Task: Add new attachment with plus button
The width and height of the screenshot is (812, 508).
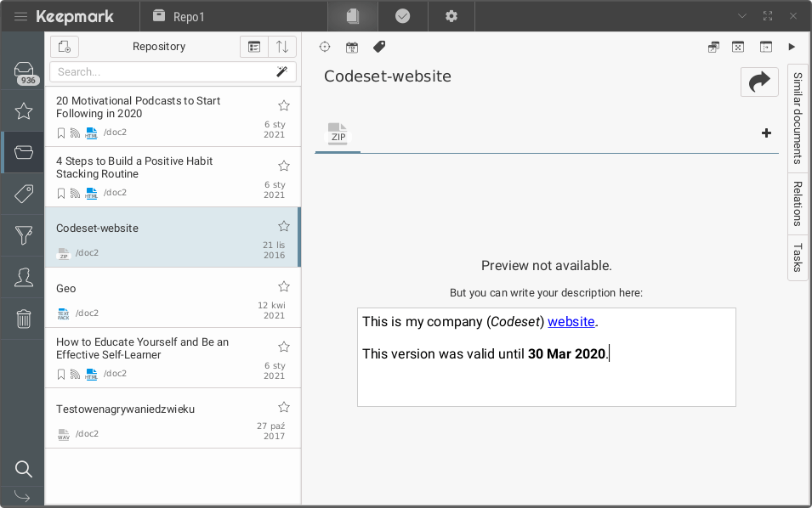Action: pyautogui.click(x=766, y=133)
